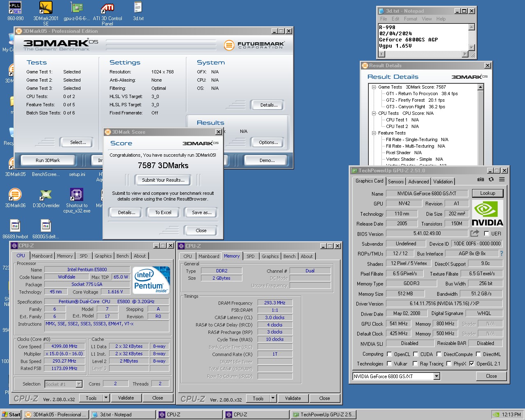Toggle the Vulkan checkbox
The height and width of the screenshot is (420, 525).
click(389, 363)
